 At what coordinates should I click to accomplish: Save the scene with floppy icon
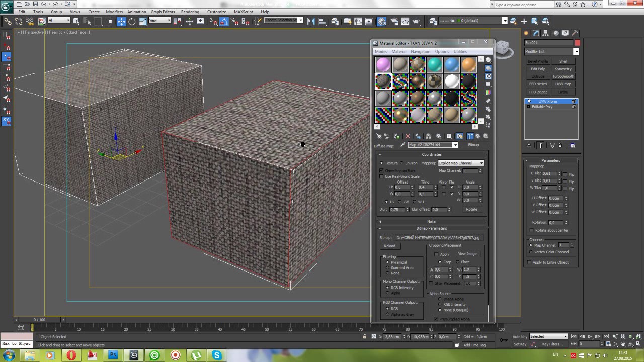coord(35,4)
